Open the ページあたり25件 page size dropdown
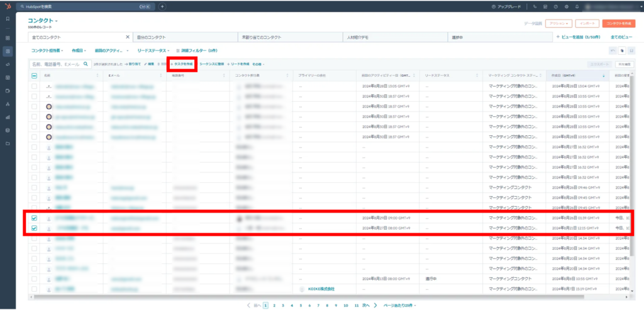 (399, 306)
